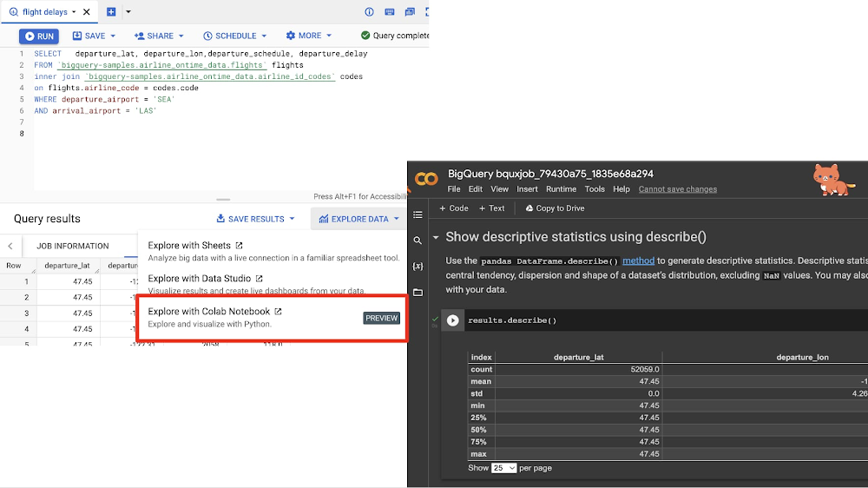The image size is (868, 488).
Task: Click airline_id_codes table reference in query
Action: pyautogui.click(x=210, y=76)
